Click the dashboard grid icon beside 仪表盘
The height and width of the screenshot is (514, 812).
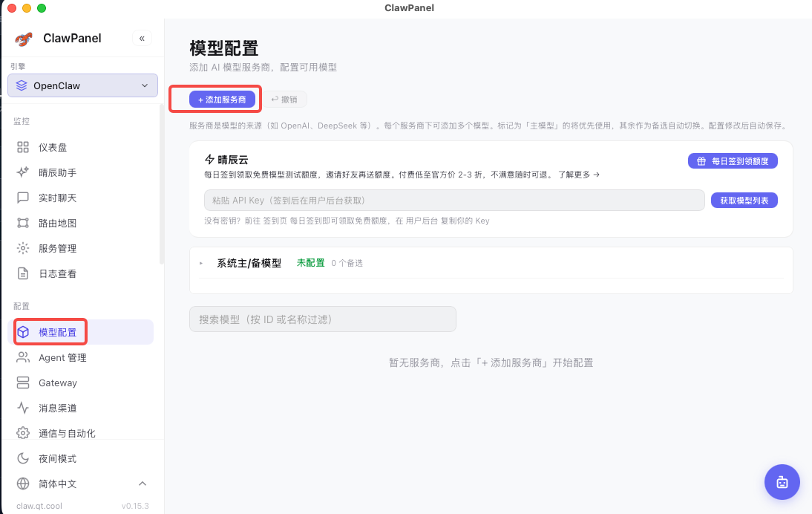(23, 147)
